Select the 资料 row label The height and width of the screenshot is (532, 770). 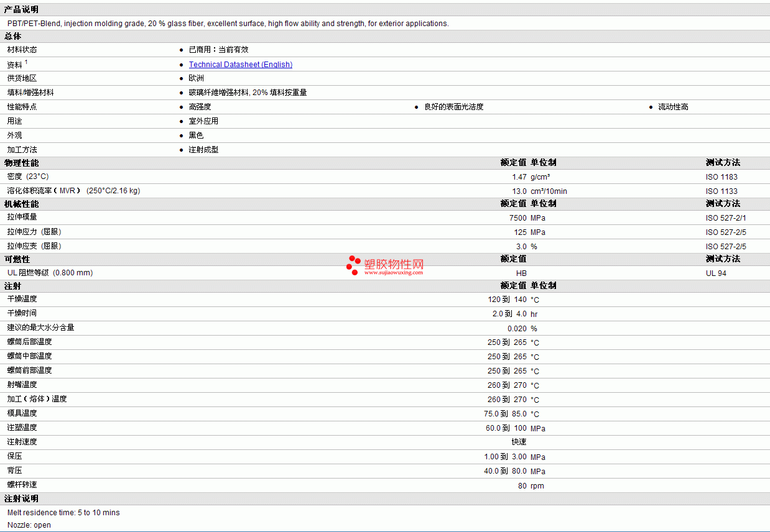(15, 65)
